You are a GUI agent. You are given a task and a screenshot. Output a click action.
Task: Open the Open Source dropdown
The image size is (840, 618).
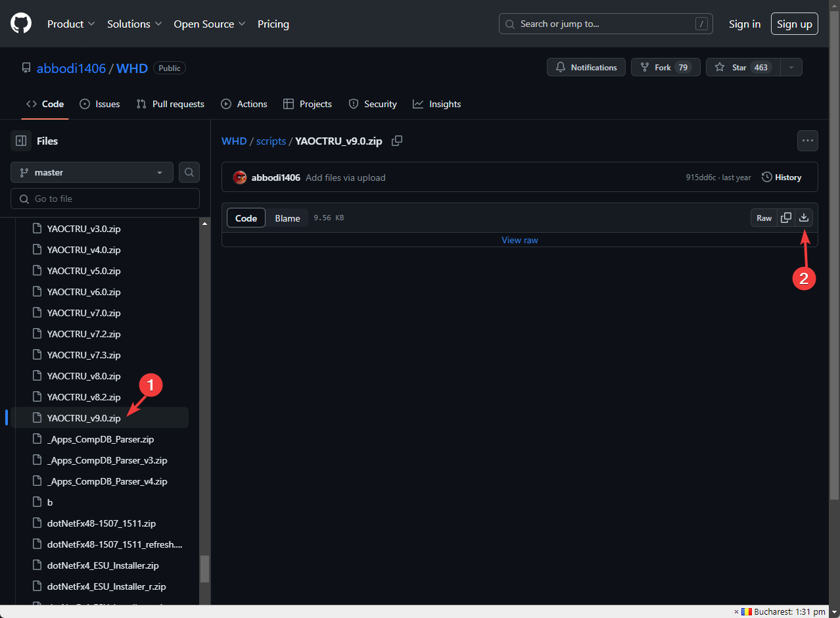pos(209,24)
